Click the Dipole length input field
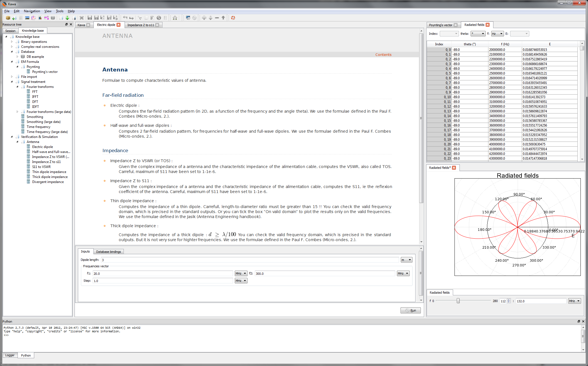The width and height of the screenshot is (588, 366). (250, 260)
